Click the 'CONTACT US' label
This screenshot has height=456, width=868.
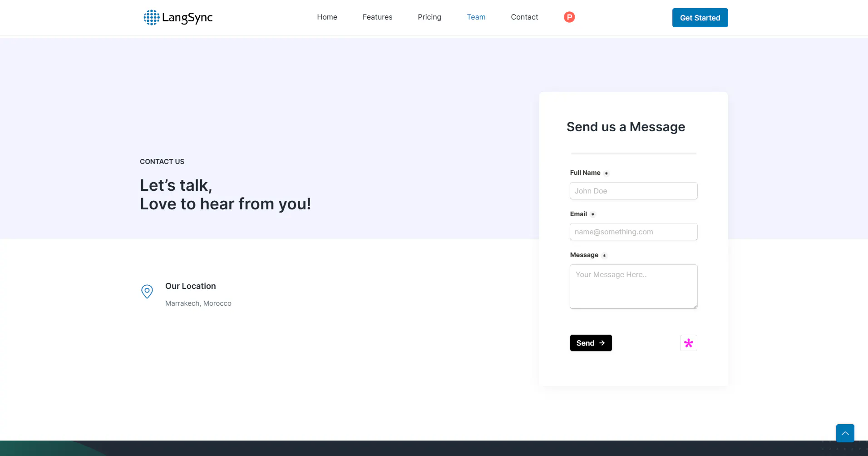(162, 162)
